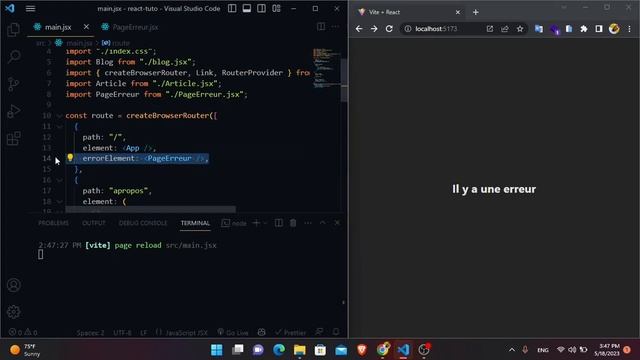Reload the localhost page

pyautogui.click(x=389, y=29)
